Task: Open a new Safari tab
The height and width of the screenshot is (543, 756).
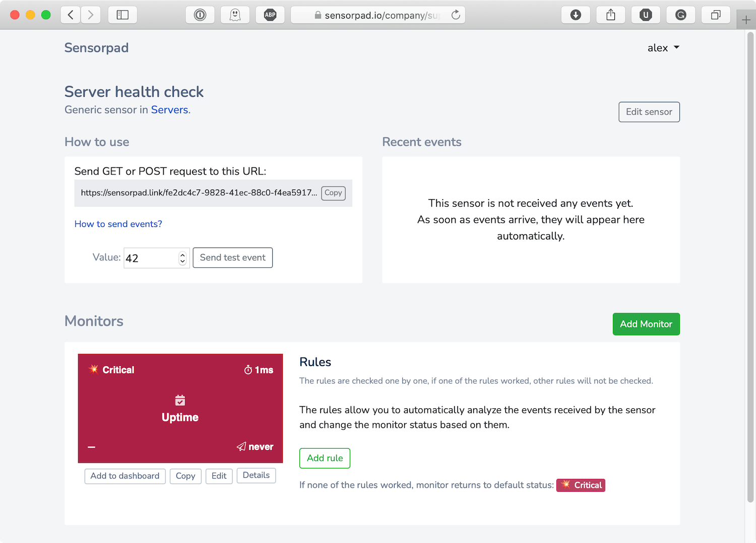Action: 746,20
